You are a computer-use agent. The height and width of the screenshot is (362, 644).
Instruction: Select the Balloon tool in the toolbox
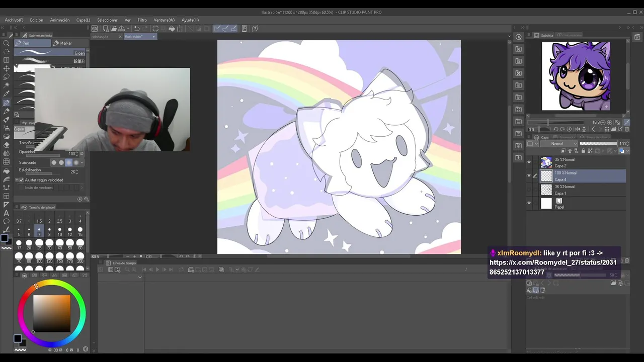7,221
